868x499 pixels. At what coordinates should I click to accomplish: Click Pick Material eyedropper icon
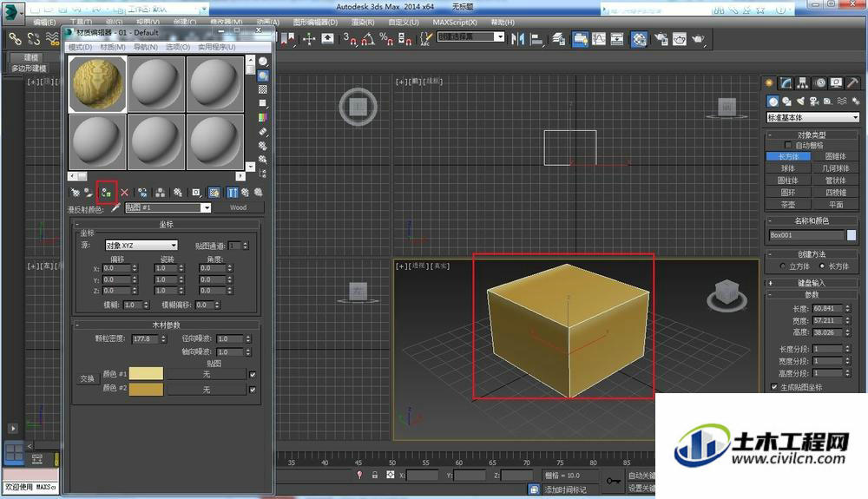pyautogui.click(x=115, y=207)
